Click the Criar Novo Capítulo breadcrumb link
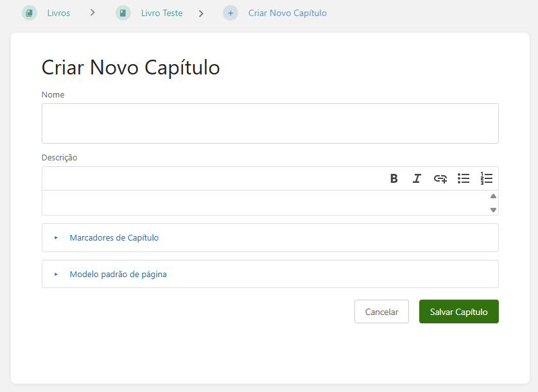The image size is (538, 392). click(x=288, y=13)
